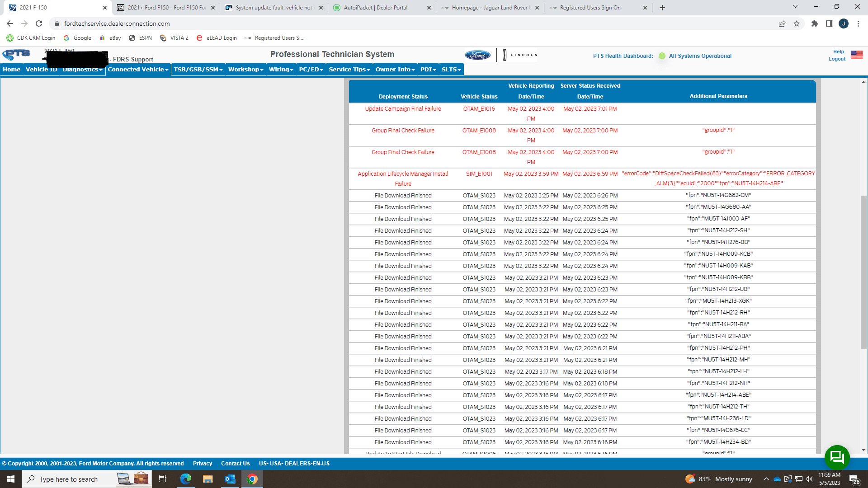Open the share page icon

coord(782,23)
